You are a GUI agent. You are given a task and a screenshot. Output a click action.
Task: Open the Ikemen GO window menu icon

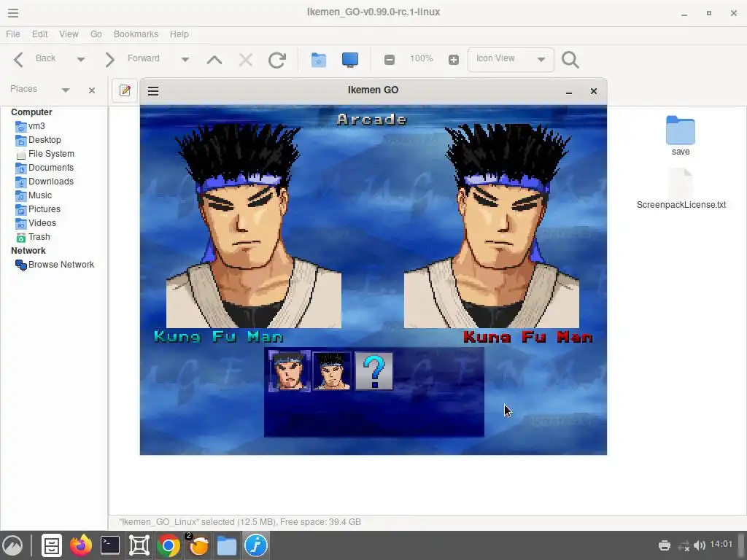(x=153, y=91)
